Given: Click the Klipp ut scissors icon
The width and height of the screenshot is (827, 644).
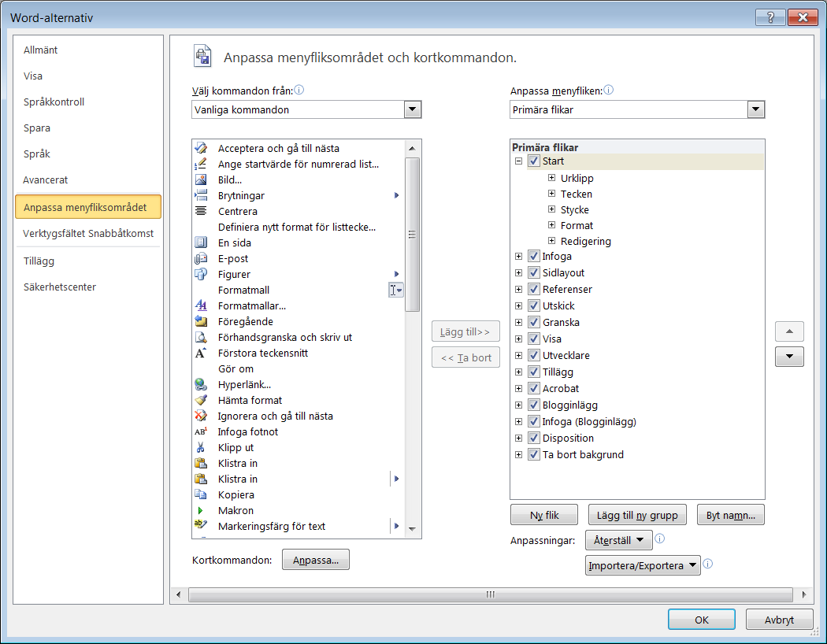Looking at the screenshot, I should click(x=201, y=447).
